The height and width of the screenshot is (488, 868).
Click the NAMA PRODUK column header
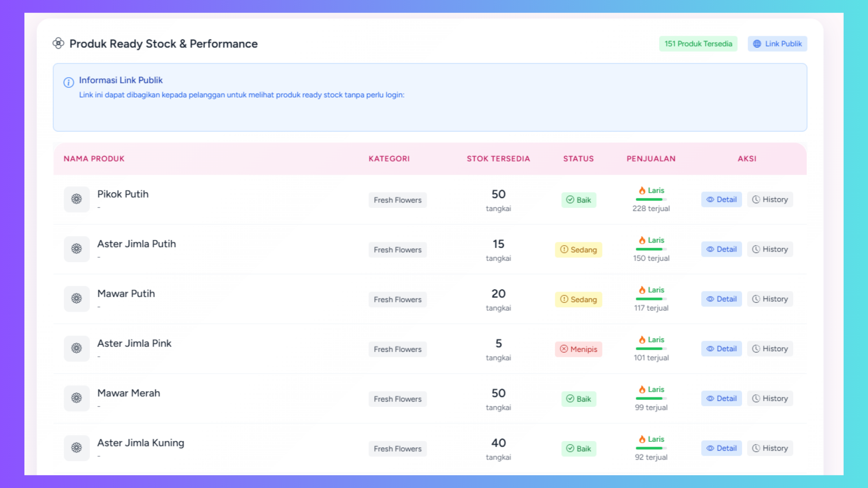(x=94, y=159)
